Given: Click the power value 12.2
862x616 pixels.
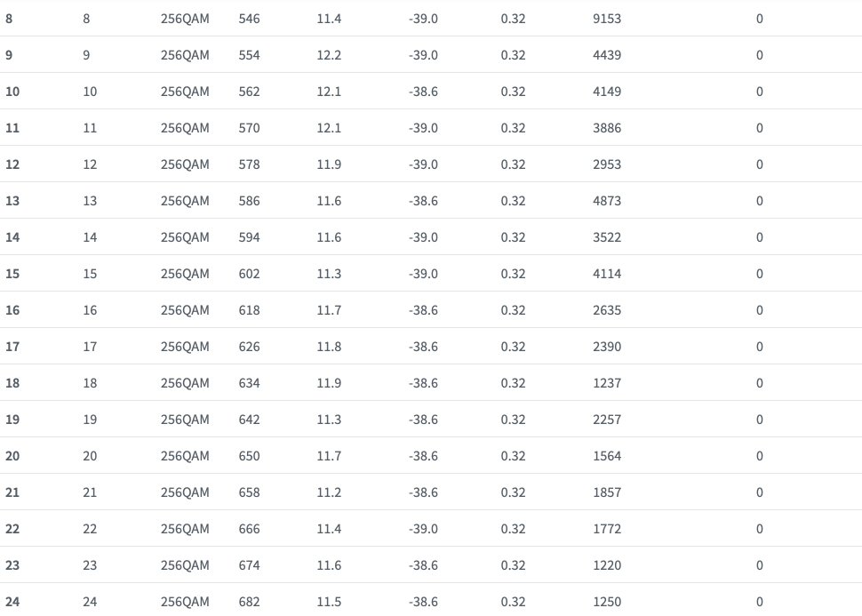Looking at the screenshot, I should (329, 55).
